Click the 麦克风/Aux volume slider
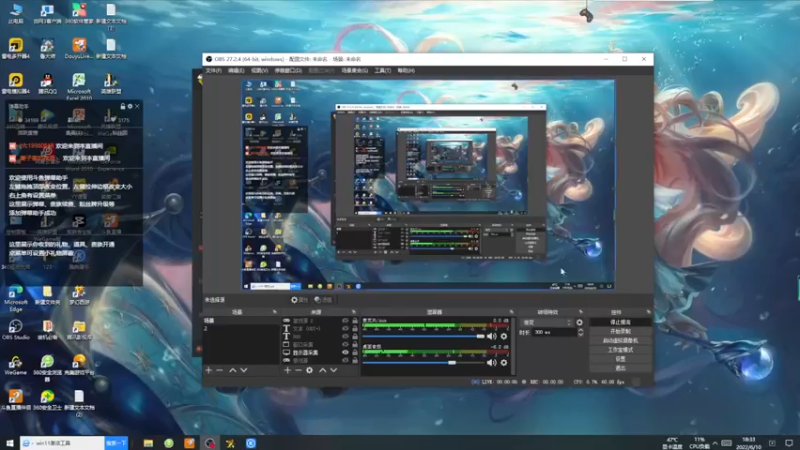Image resolution: width=800 pixels, height=450 pixels. pyautogui.click(x=423, y=336)
